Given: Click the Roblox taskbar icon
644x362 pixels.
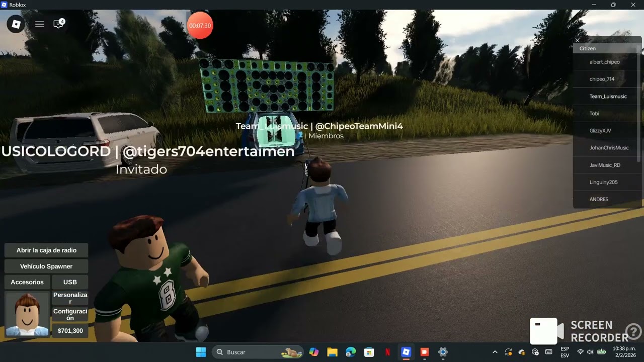Looking at the screenshot, I should point(406,352).
